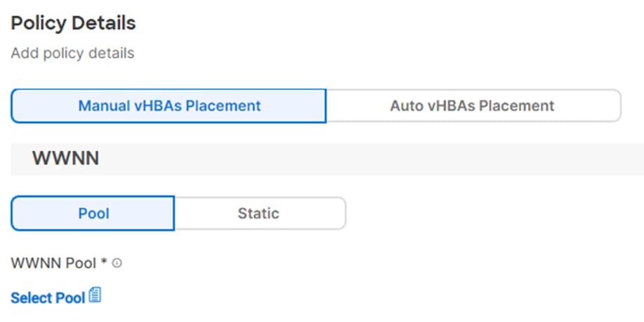Click the Select Pool link
Viewport: 644px width, 322px height.
(48, 297)
